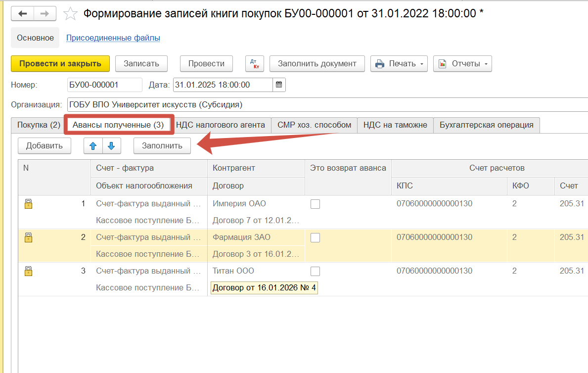Select the Фармация ЗАО contractor cell
The width and height of the screenshot is (588, 373).
[256, 237]
